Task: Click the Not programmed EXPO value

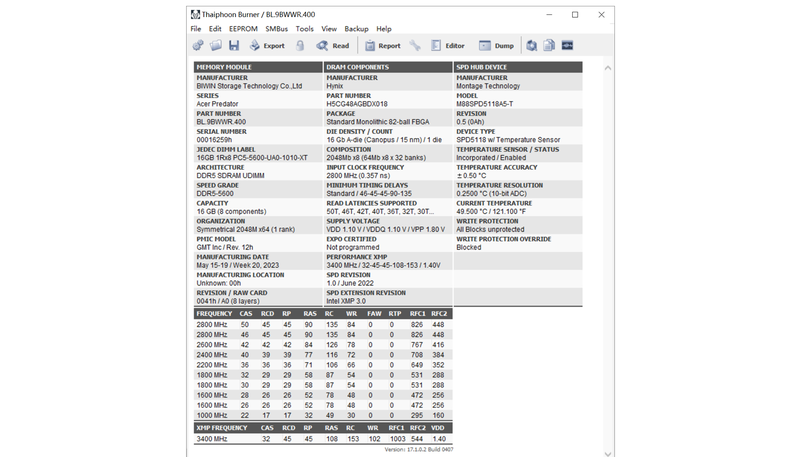Action: [x=353, y=247]
